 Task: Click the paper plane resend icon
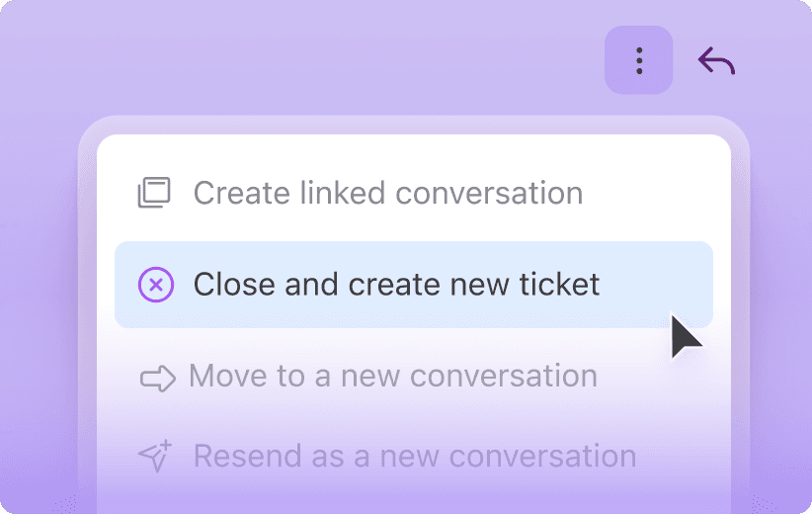[155, 456]
